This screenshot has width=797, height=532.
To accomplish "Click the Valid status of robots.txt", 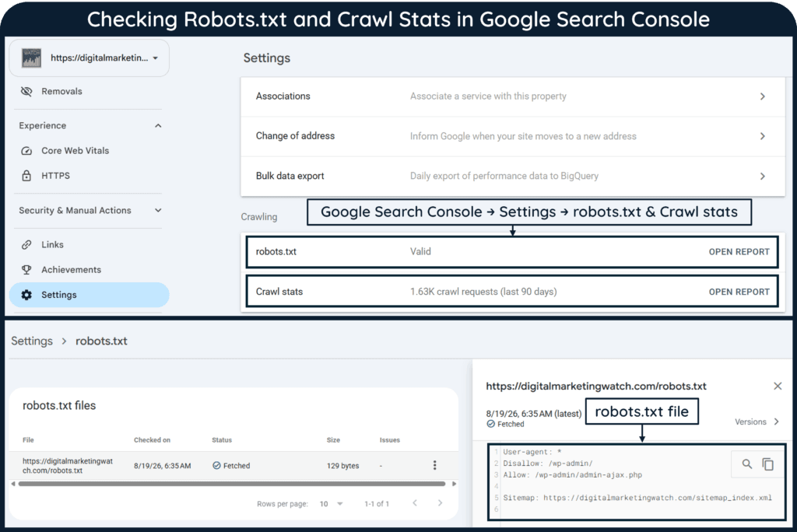I will pos(420,251).
